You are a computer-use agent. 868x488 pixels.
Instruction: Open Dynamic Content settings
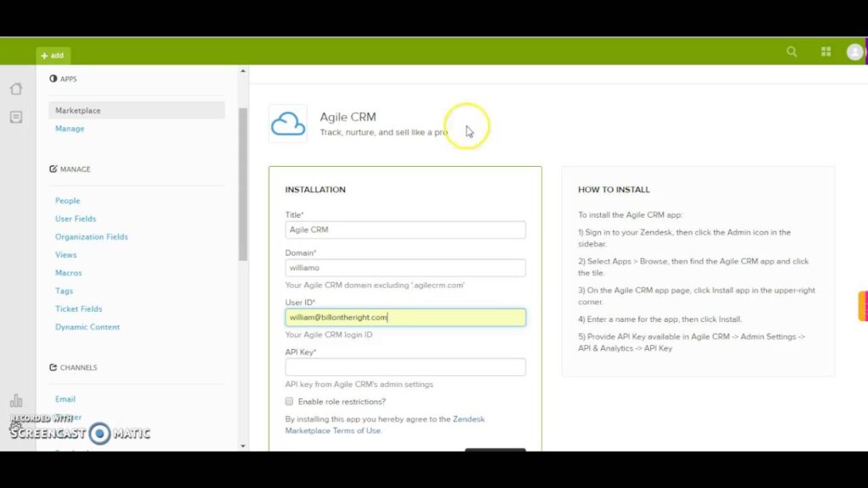(87, 327)
